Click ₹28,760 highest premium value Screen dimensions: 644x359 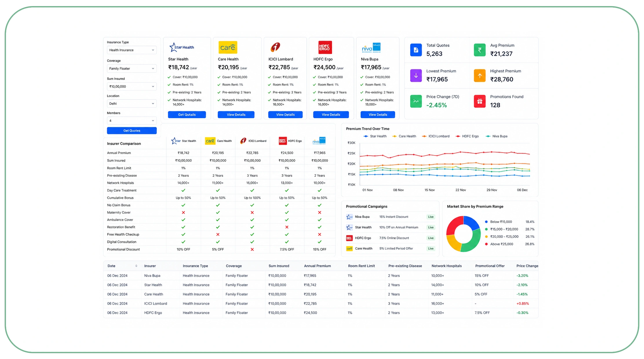coord(501,80)
